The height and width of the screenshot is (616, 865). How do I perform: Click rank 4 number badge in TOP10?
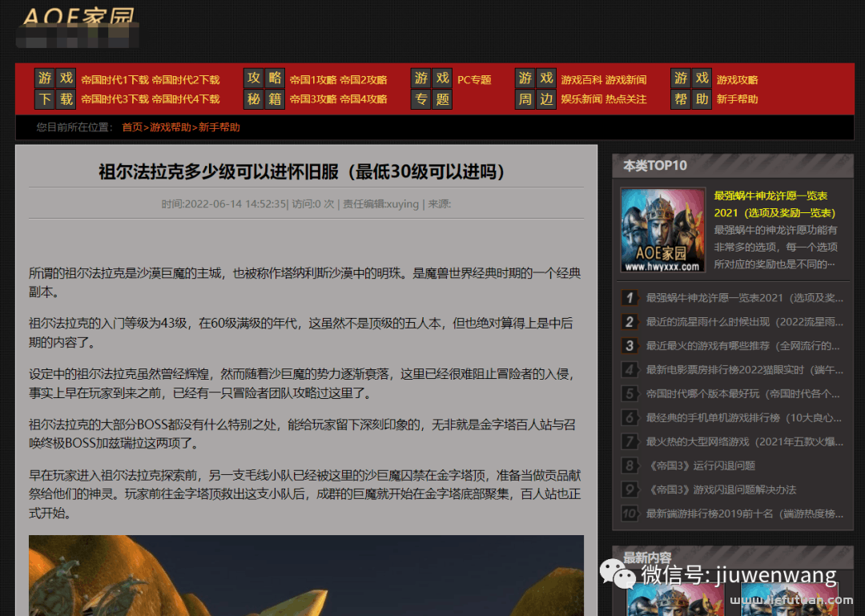(629, 370)
